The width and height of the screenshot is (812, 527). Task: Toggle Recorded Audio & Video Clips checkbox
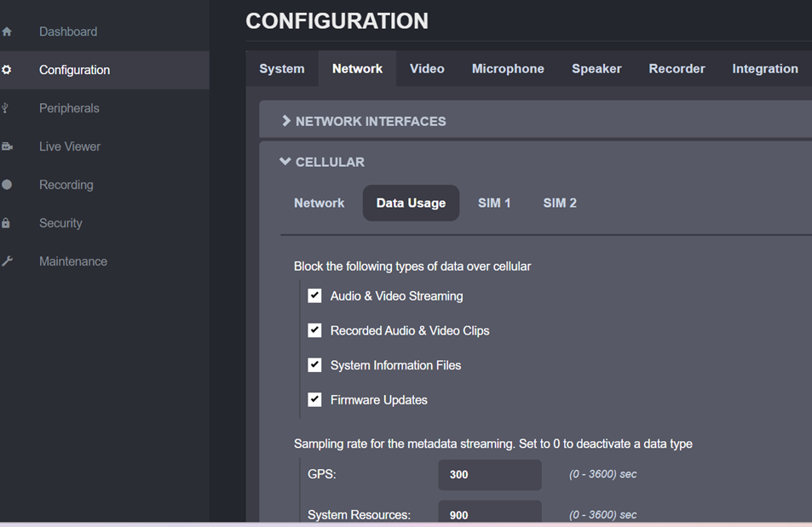click(x=314, y=330)
